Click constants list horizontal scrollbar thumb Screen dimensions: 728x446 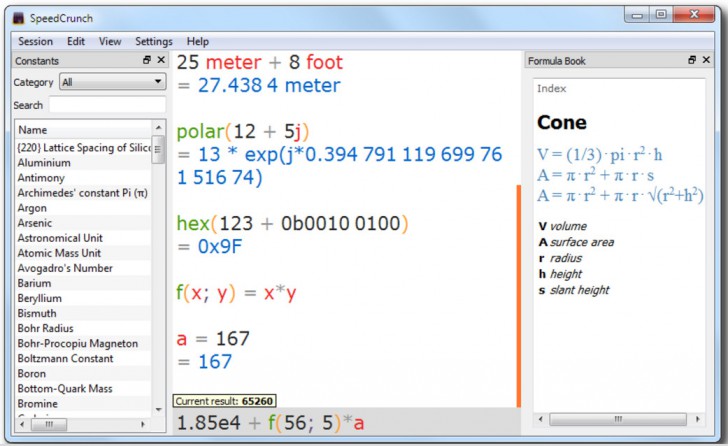[x=49, y=424]
